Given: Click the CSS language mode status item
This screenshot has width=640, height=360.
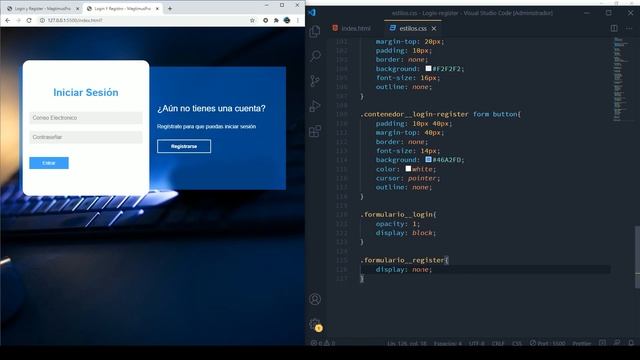Looking at the screenshot, I should [x=517, y=344].
